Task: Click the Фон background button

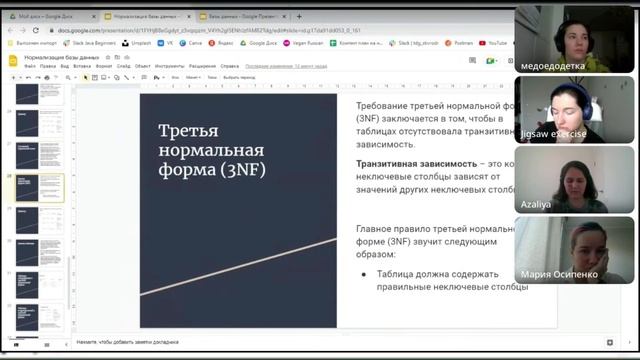Action: [175, 77]
